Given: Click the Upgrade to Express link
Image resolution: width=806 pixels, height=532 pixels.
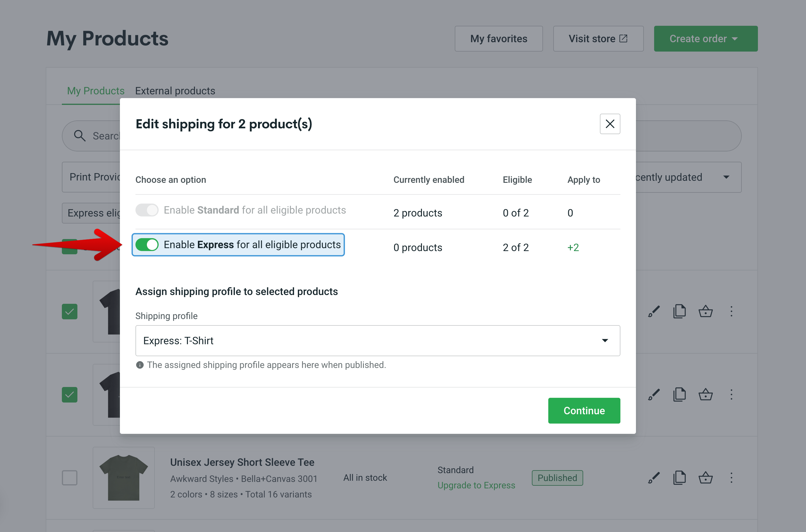Looking at the screenshot, I should point(476,485).
